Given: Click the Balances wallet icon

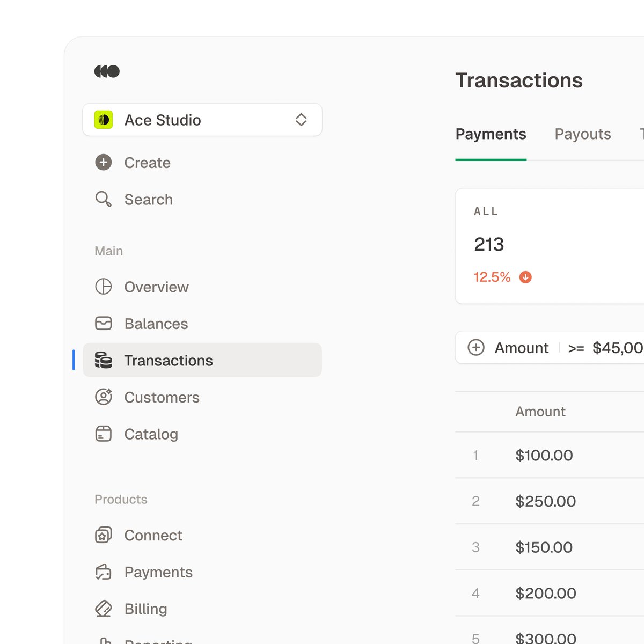Looking at the screenshot, I should pos(104,323).
